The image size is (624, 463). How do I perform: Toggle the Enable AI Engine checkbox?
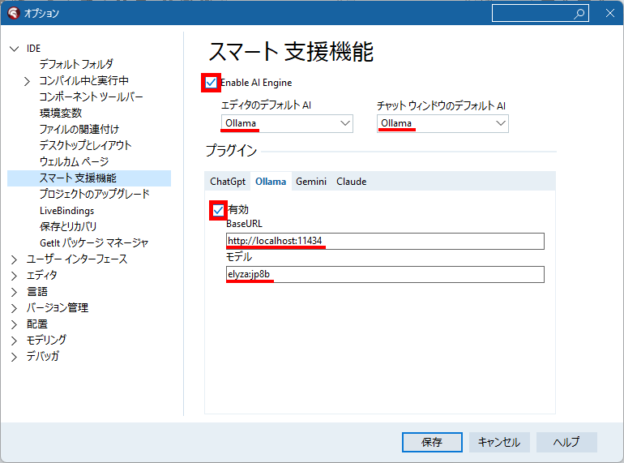[x=211, y=82]
